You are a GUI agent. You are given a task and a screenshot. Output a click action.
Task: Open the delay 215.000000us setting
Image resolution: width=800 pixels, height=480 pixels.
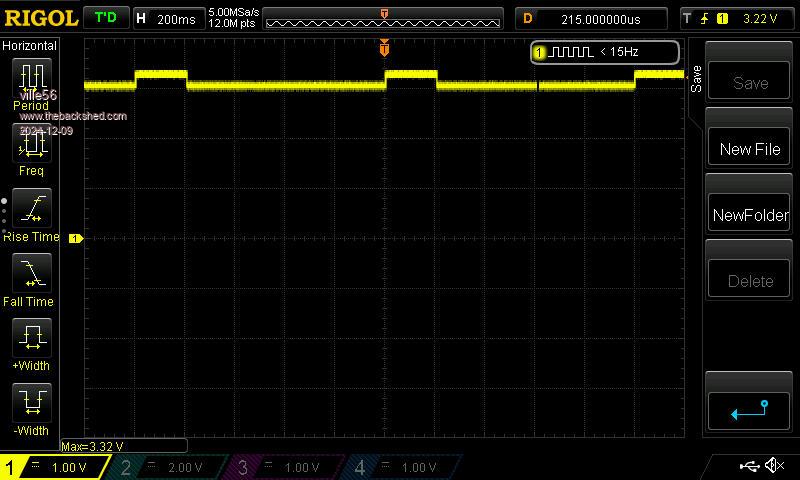point(592,19)
